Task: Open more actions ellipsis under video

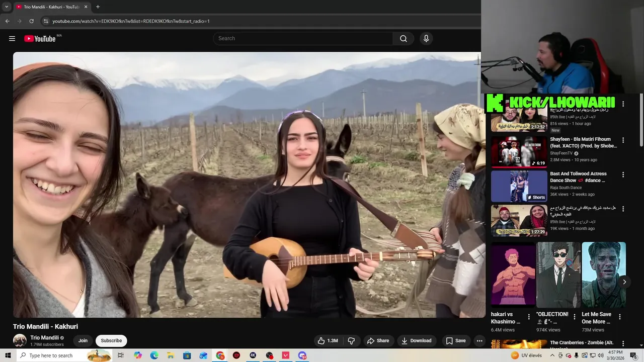Action: tap(479, 341)
